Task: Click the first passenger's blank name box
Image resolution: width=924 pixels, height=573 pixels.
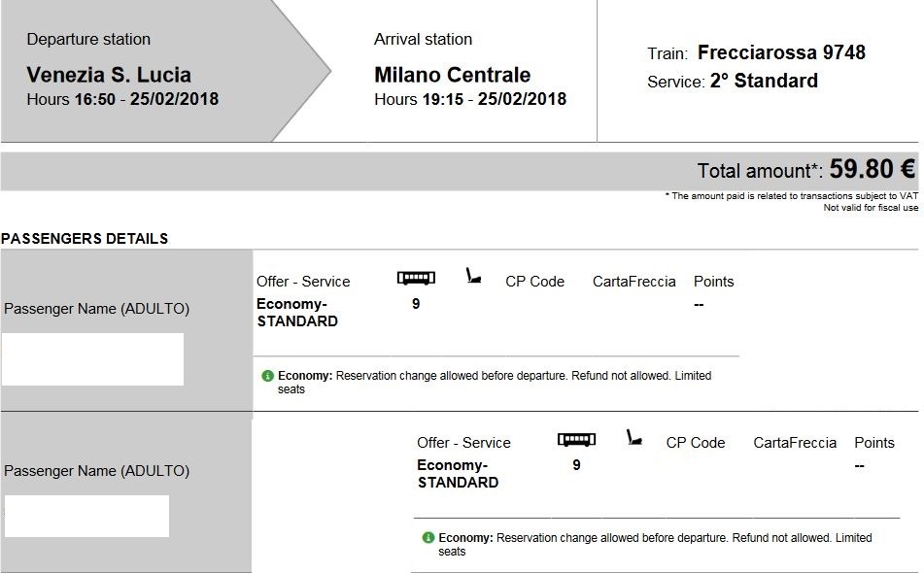Action: [92, 359]
